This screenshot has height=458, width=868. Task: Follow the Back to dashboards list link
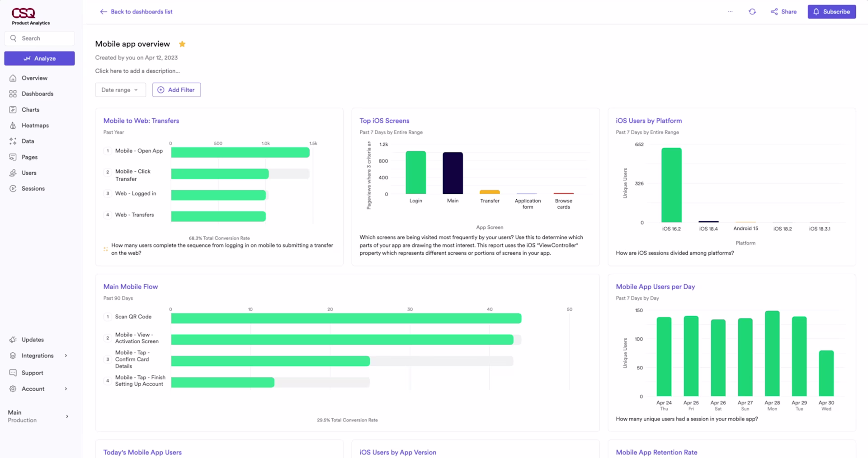point(136,11)
